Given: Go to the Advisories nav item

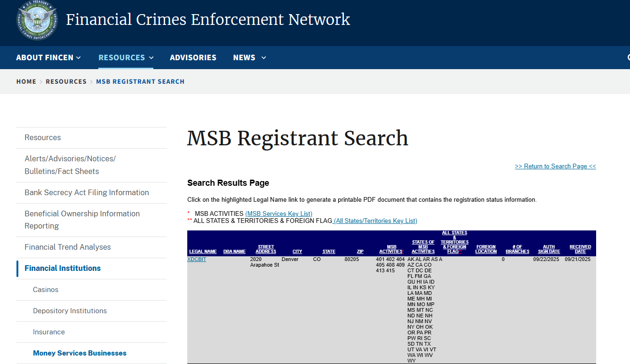Looking at the screenshot, I should tap(193, 57).
